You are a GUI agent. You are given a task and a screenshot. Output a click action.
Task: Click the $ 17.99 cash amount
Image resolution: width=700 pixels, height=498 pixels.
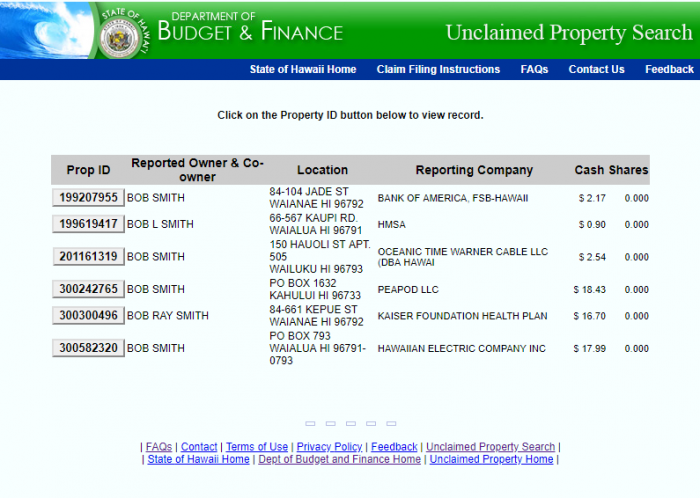589,349
